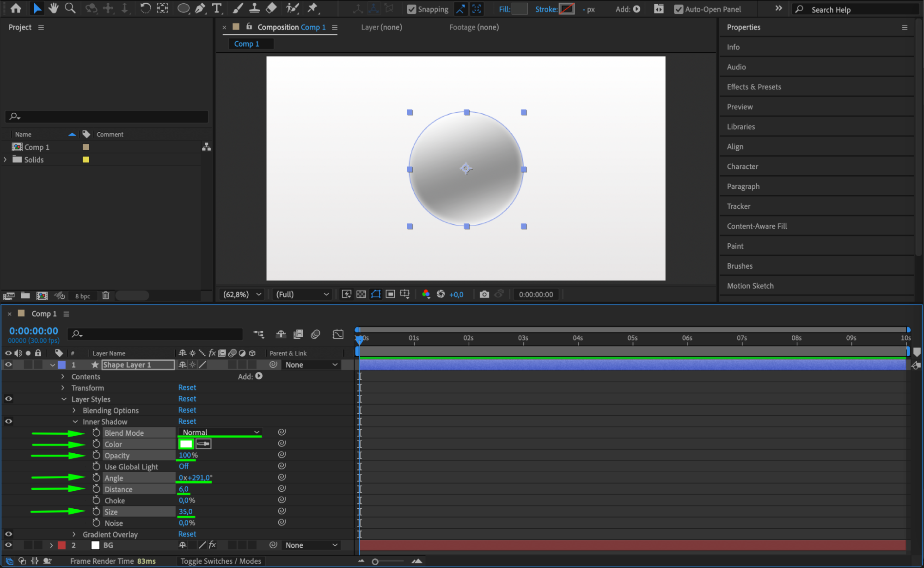924x568 pixels.
Task: Select the Type tool
Action: [216, 8]
